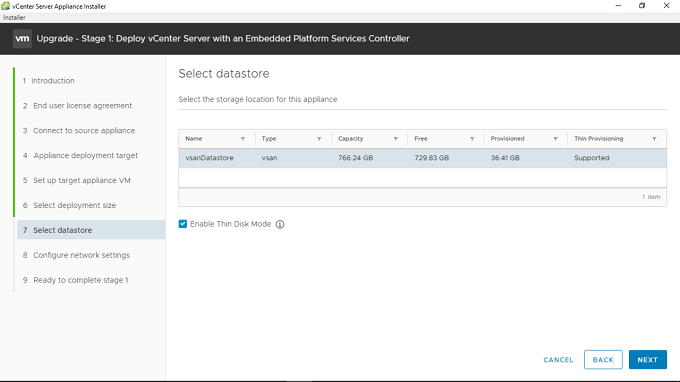The image size is (680, 382).
Task: Open Configure network settings step
Action: tap(76, 255)
